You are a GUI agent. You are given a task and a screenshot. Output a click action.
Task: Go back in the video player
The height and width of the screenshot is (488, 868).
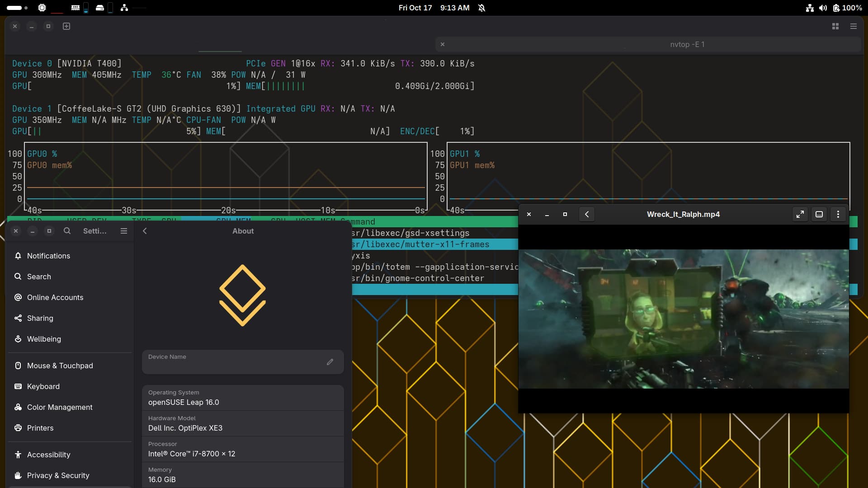click(x=586, y=214)
